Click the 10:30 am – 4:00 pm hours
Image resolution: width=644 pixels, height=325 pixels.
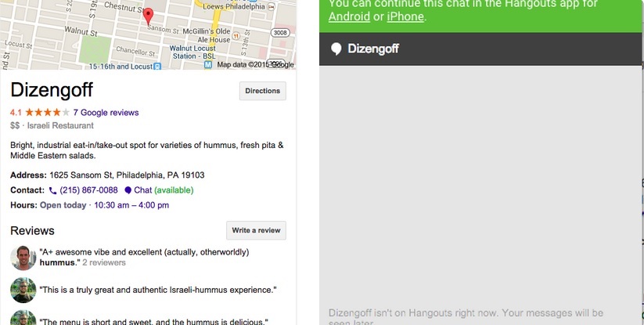pos(131,205)
